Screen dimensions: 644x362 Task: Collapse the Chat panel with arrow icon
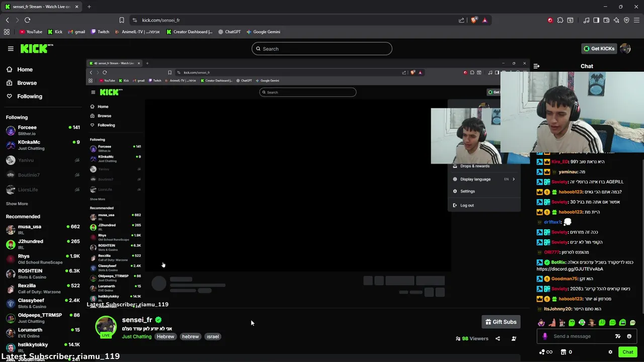[536, 66]
